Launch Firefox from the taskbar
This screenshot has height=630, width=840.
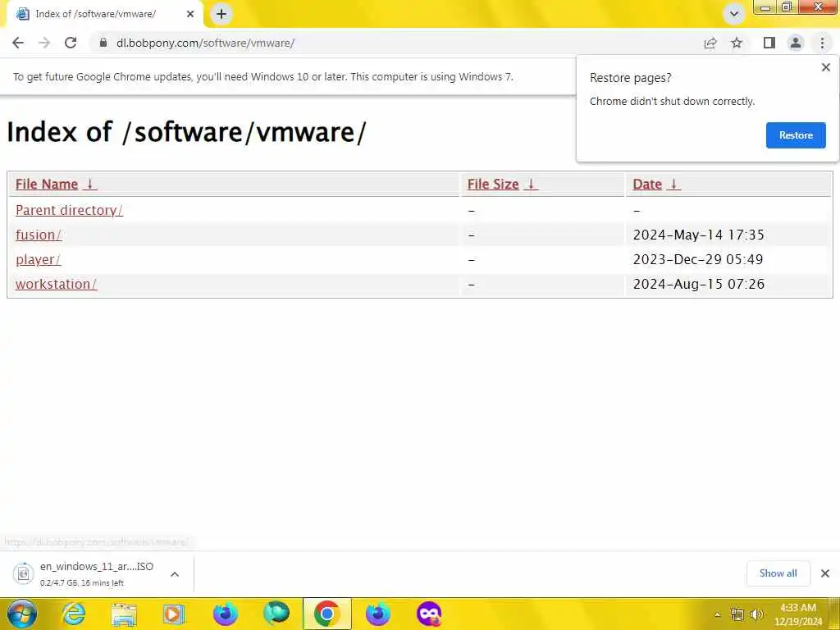point(225,614)
